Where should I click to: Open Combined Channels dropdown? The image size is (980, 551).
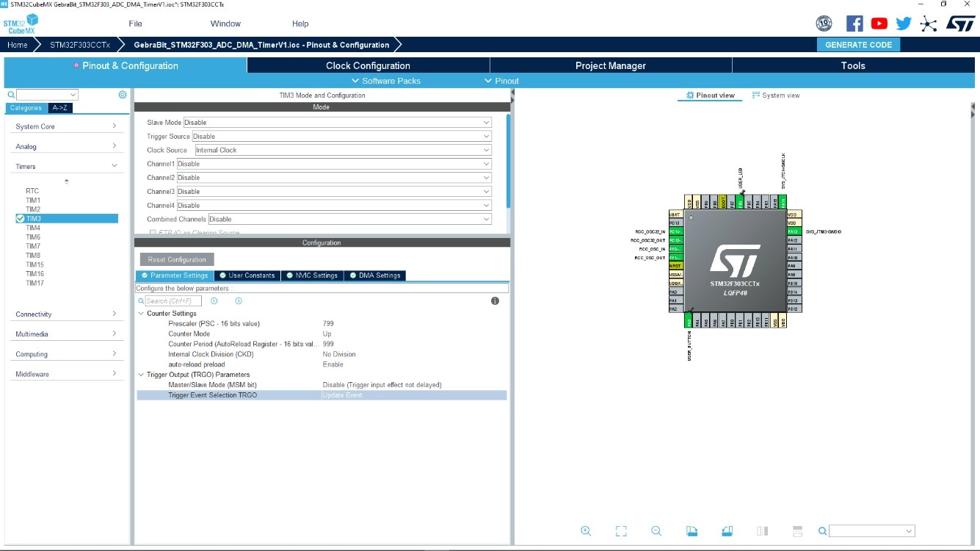(350, 219)
